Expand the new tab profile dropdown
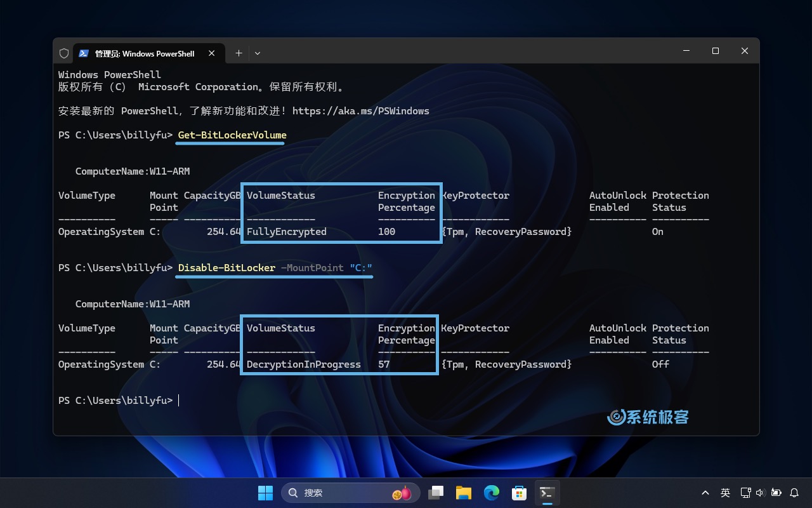The image size is (812, 508). pos(258,53)
